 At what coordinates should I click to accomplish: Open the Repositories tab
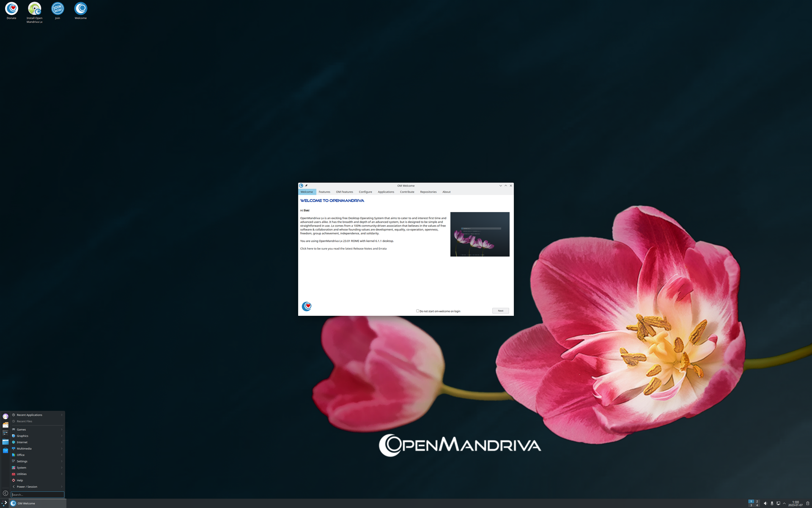428,192
